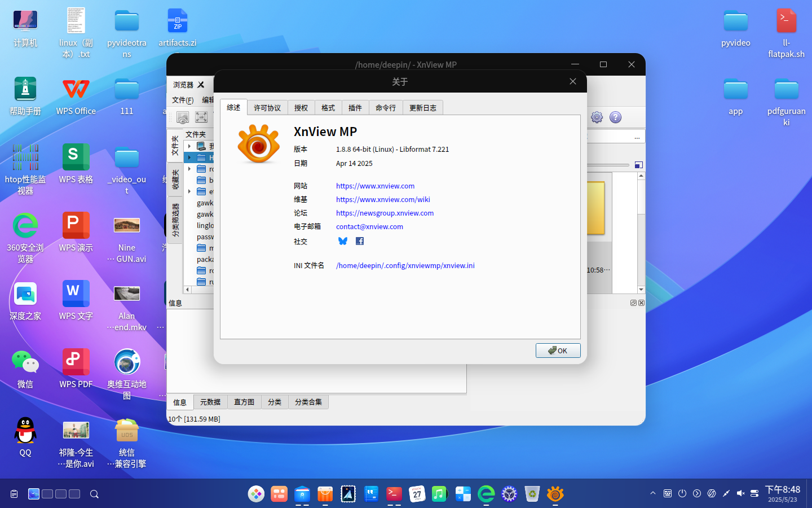
Task: Expand the highlighted folder tree node
Action: [x=189, y=157]
